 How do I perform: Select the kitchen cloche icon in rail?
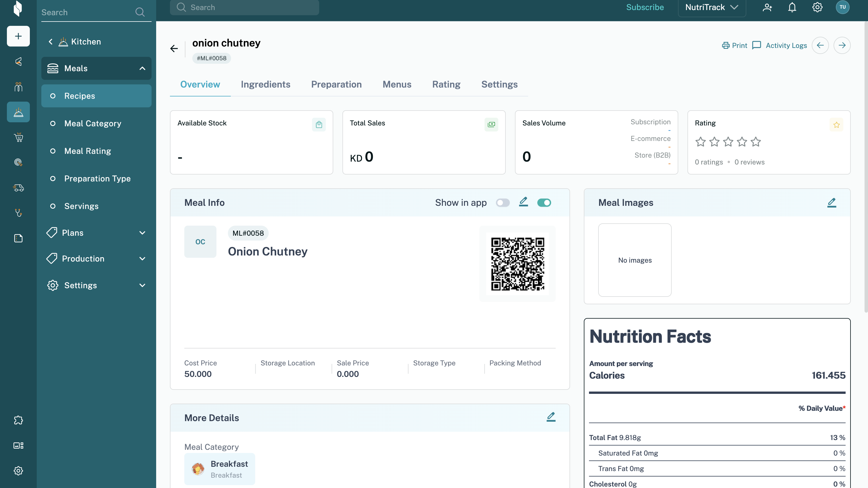pos(18,112)
